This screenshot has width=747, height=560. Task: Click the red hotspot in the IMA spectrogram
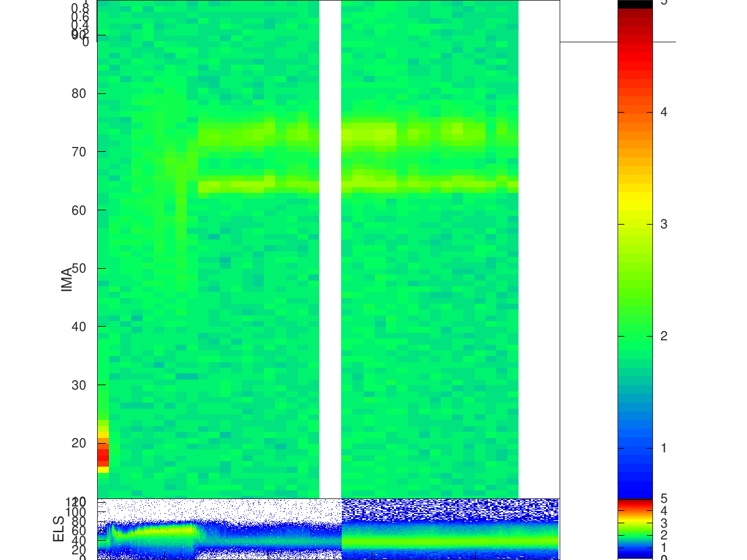pos(103,454)
